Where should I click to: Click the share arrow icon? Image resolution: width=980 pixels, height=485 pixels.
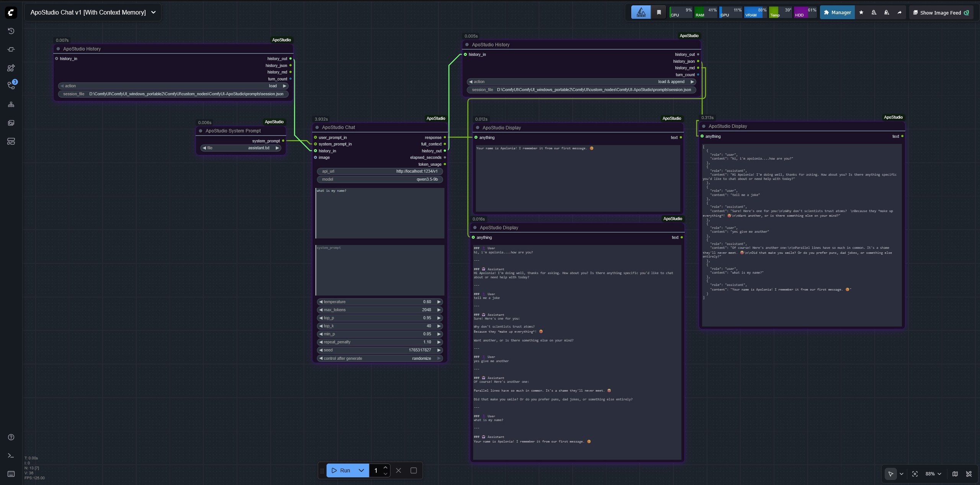[899, 13]
